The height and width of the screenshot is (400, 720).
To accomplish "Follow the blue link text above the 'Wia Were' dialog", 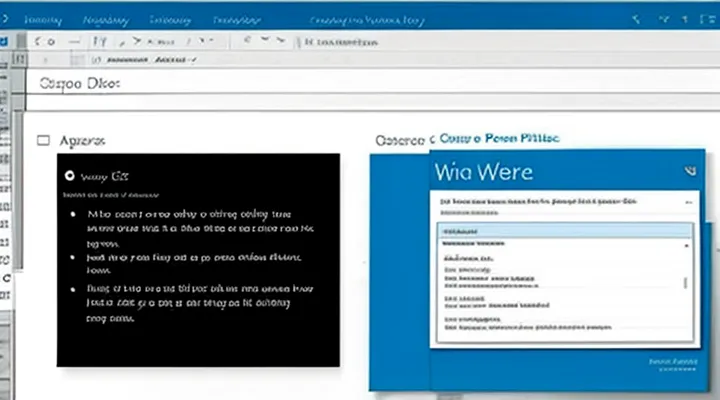I will (x=499, y=138).
